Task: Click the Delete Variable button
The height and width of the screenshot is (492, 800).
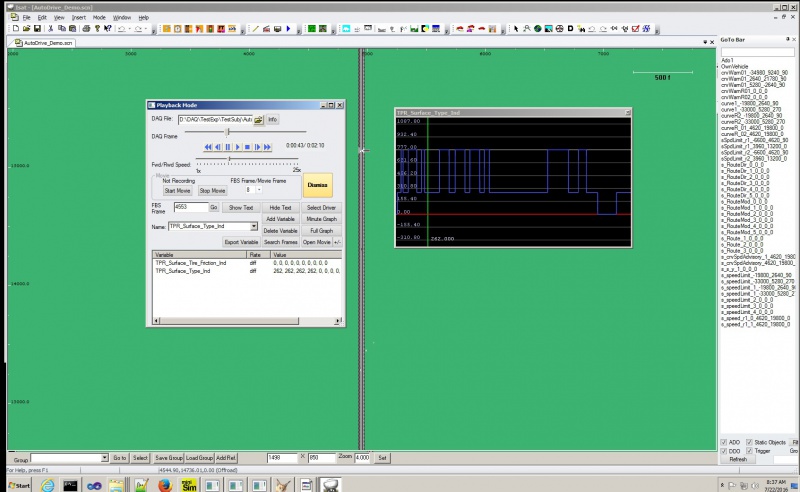Action: coord(280,231)
